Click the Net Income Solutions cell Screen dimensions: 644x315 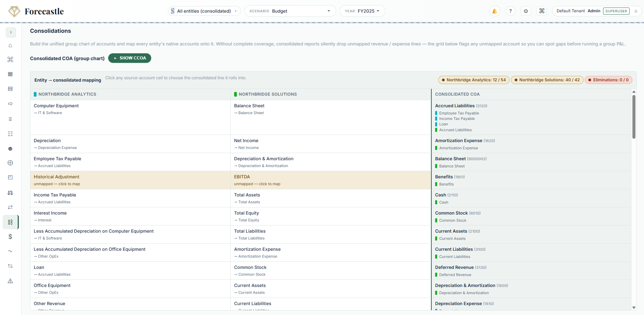tap(331, 144)
